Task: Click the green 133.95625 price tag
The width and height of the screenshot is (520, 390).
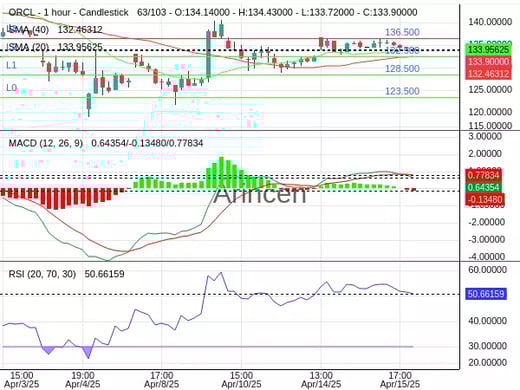Action: [488, 50]
